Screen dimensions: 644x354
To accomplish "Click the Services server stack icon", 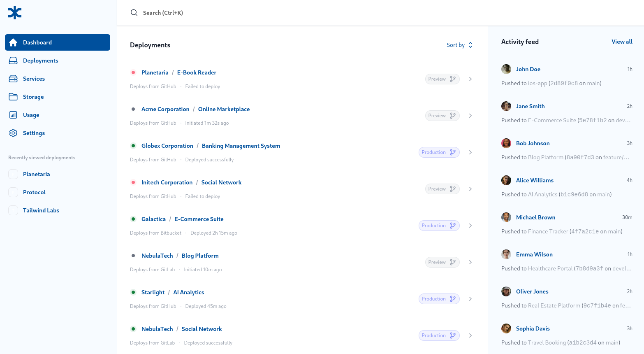I will click(13, 79).
